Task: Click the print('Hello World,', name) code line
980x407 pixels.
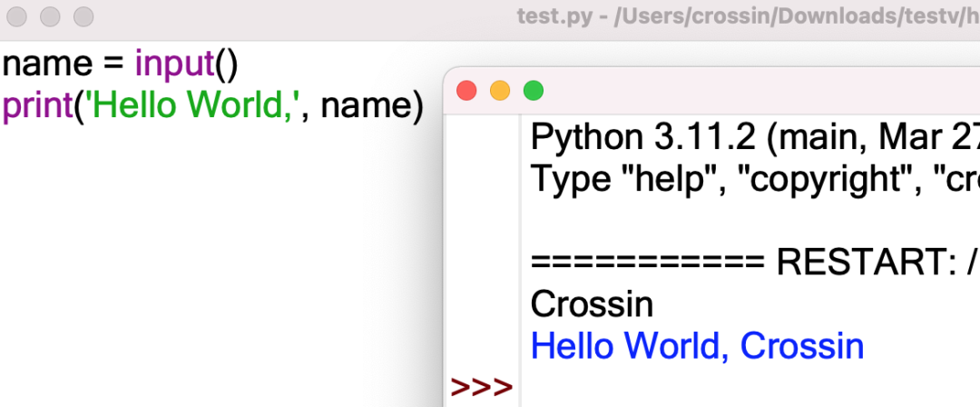Action: click(x=213, y=105)
